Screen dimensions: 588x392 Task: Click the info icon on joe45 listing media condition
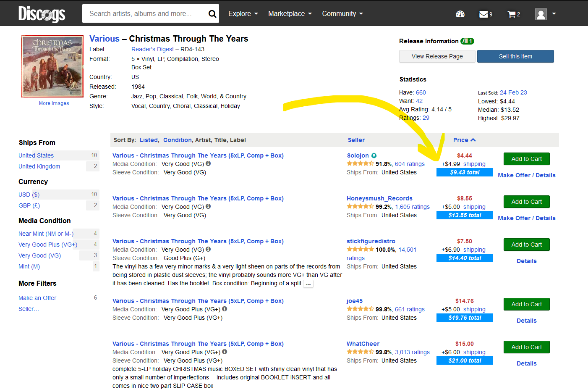point(225,309)
